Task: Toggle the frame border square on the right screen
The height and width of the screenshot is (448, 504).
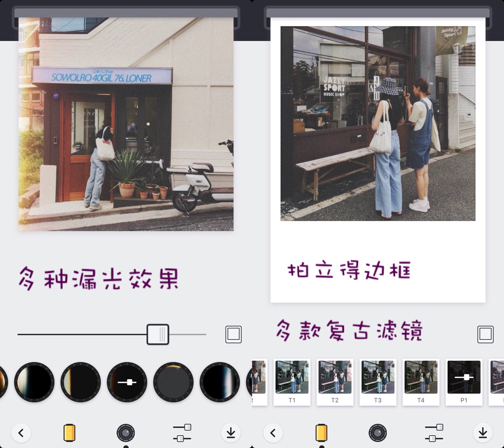Action: (485, 334)
